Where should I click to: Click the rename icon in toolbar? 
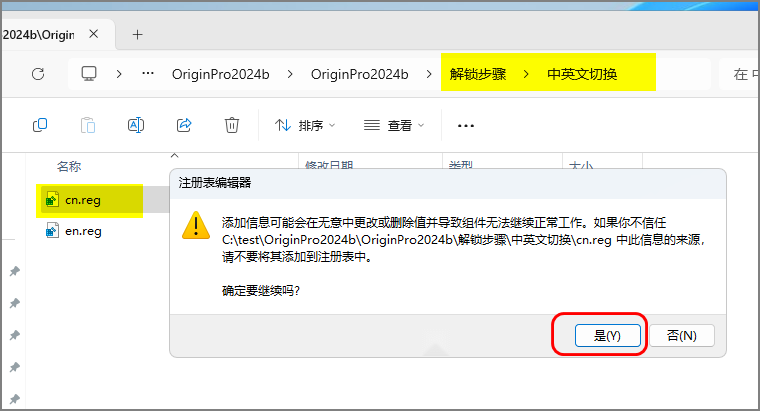[x=136, y=125]
